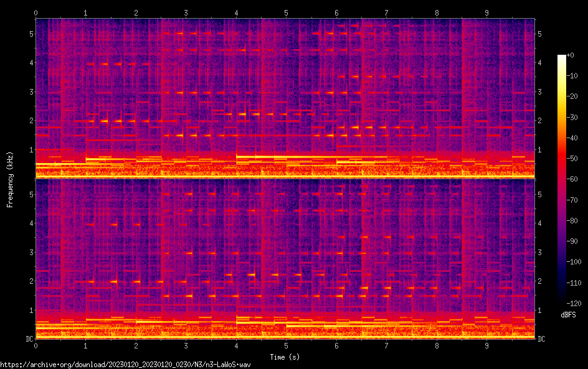Click the 7 second tick on top time axis
This screenshot has height=369, width=588.
click(x=387, y=12)
